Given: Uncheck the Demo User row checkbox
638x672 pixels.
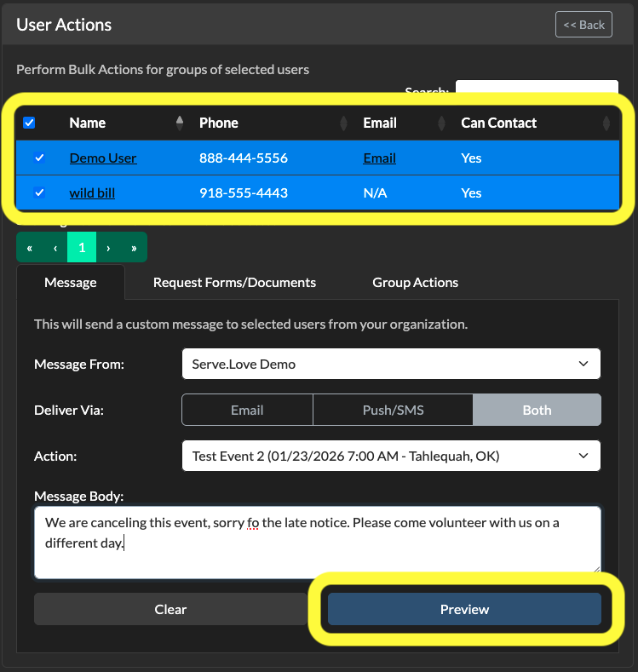Looking at the screenshot, I should click(39, 158).
